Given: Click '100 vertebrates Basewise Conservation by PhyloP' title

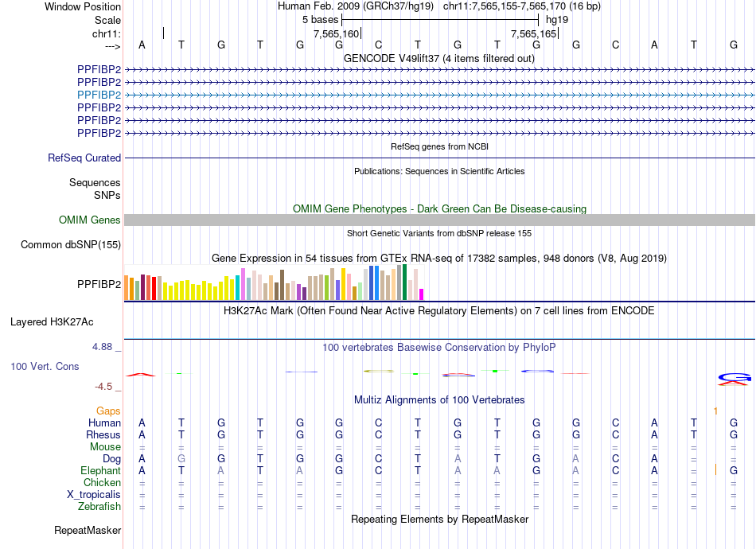Looking at the screenshot, I should 439,348.
